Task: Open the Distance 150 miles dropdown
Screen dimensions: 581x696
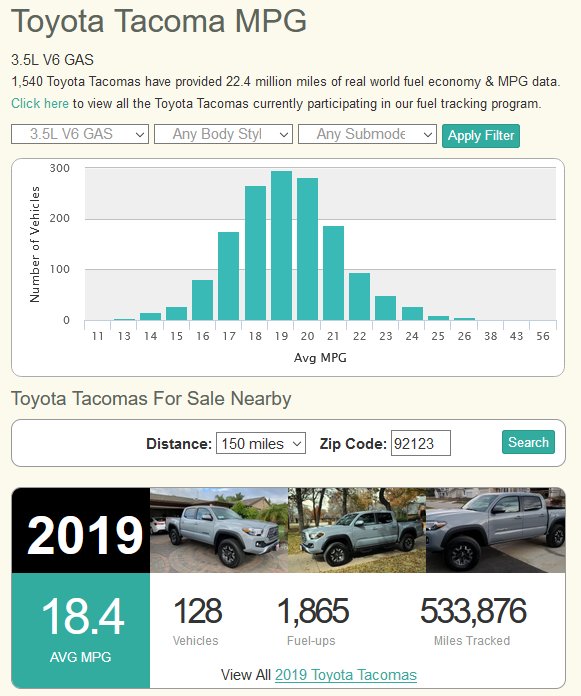Action: 261,443
